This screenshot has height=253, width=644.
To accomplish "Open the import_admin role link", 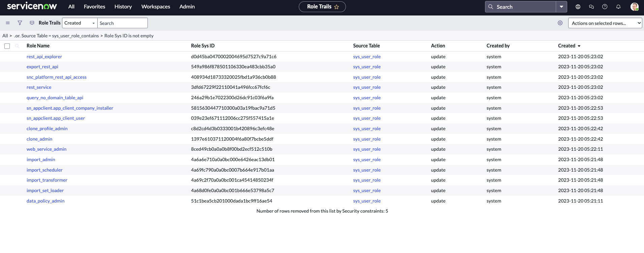I will pos(41,159).
